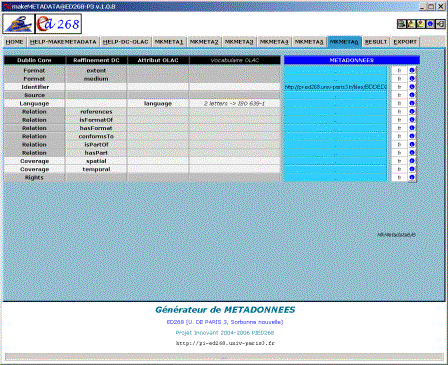Click the 'Générateur de METADONNEES' title
Image resolution: width=448 pixels, height=365 pixels.
click(x=225, y=310)
